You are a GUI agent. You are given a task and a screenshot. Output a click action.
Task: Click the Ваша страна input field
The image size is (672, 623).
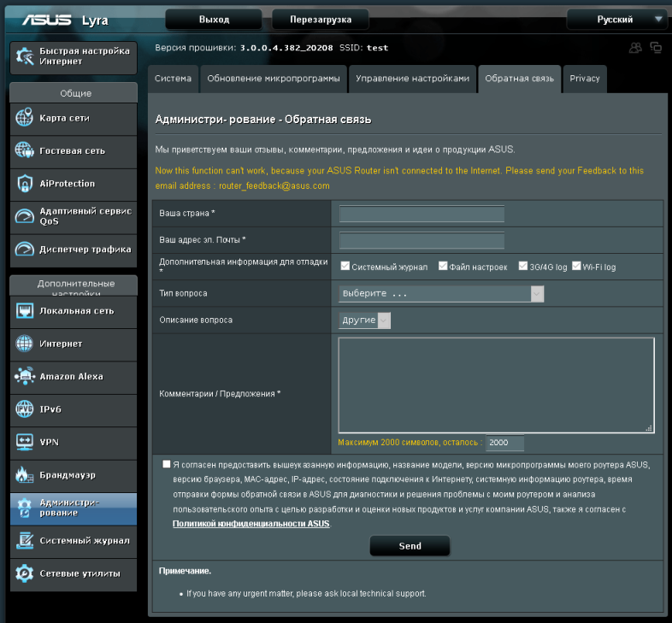point(421,214)
